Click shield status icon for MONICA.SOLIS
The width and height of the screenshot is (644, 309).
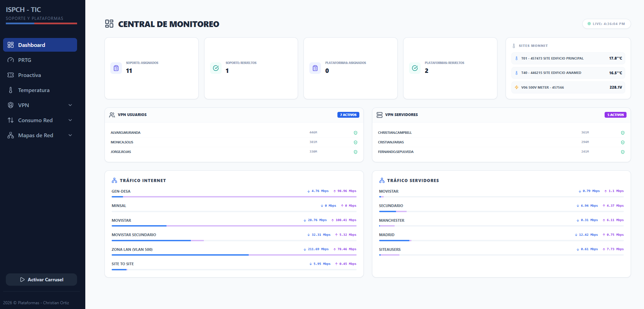[356, 142]
